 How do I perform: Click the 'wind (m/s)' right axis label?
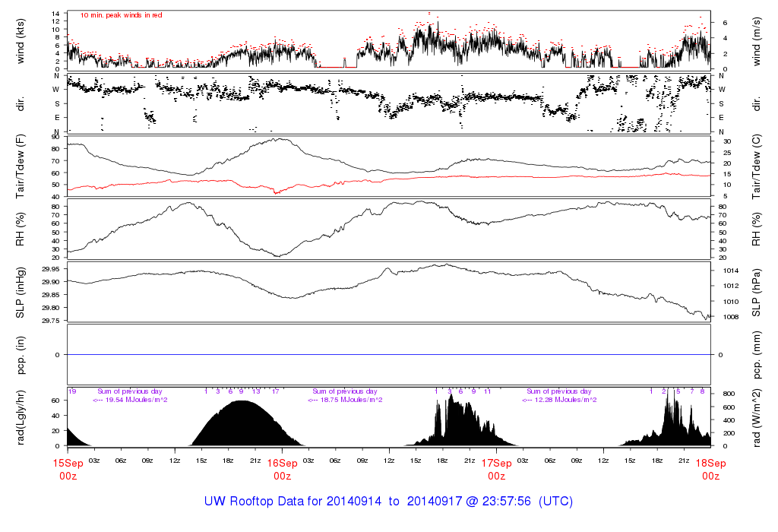click(x=757, y=40)
